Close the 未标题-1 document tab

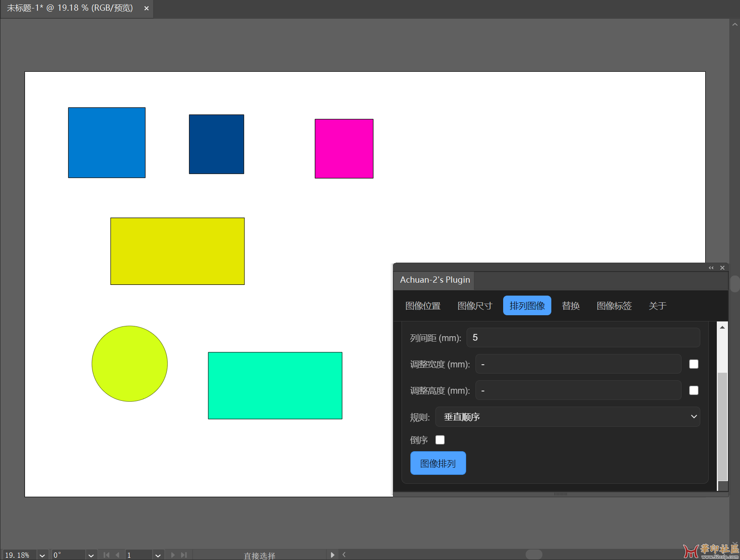(146, 8)
